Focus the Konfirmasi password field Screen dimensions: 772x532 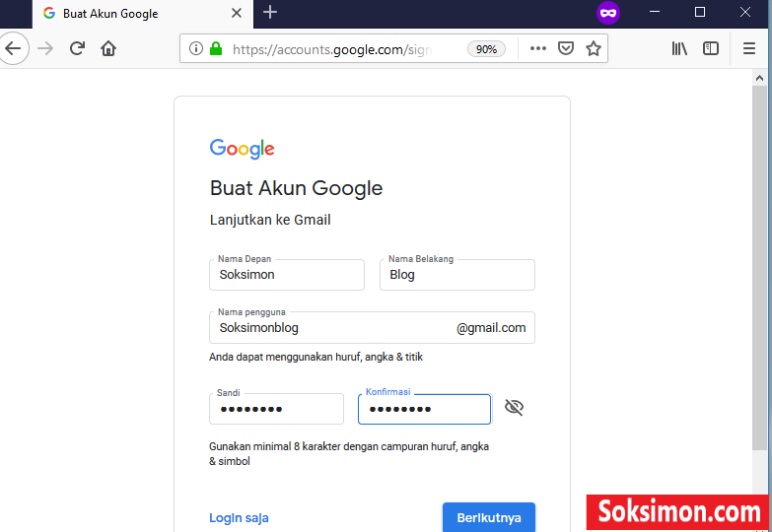click(424, 409)
